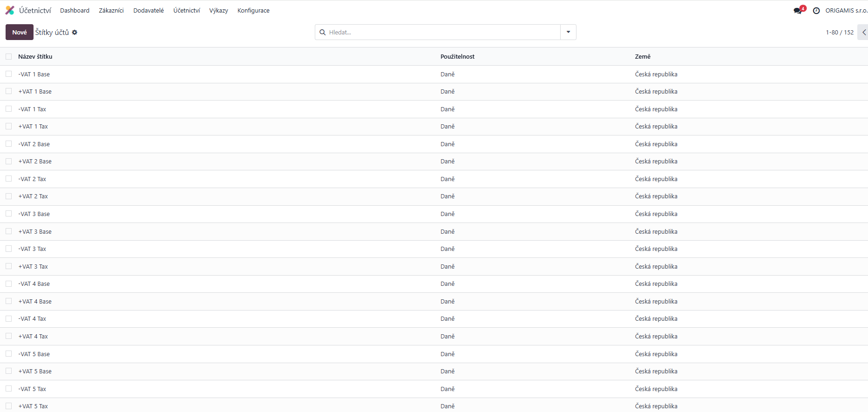Open the Konfigurace menu
868x412 pixels.
253,11
